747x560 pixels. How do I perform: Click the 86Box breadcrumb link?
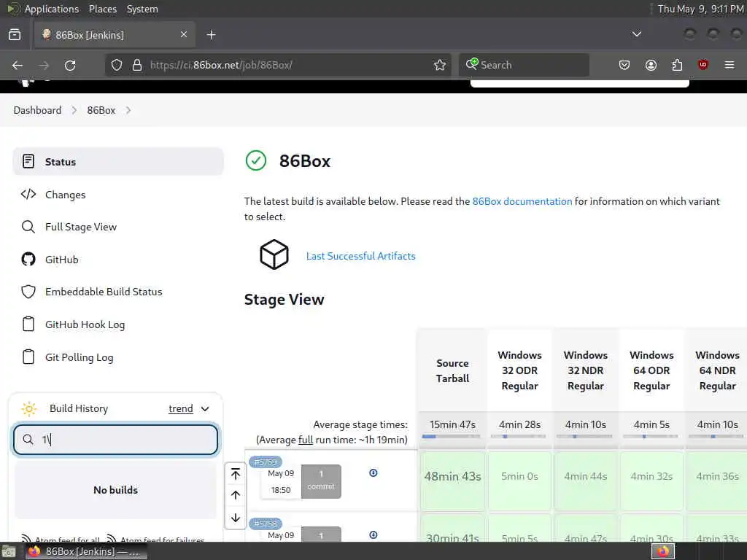click(x=101, y=110)
